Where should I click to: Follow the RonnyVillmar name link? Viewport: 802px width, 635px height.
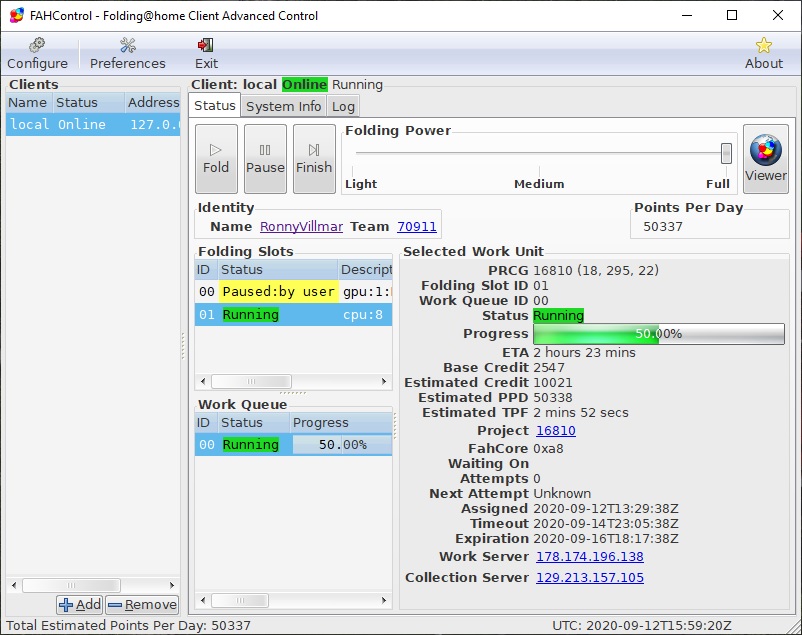[301, 226]
